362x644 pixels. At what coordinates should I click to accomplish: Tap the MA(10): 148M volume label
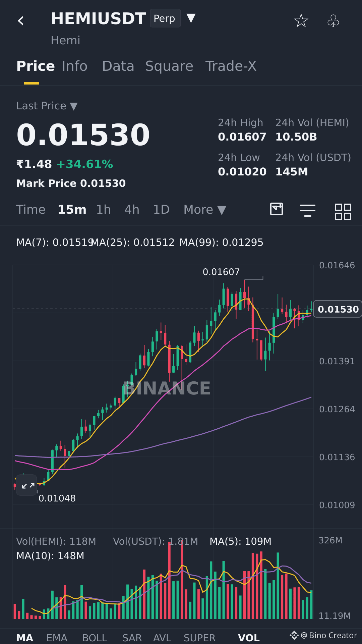click(x=50, y=556)
